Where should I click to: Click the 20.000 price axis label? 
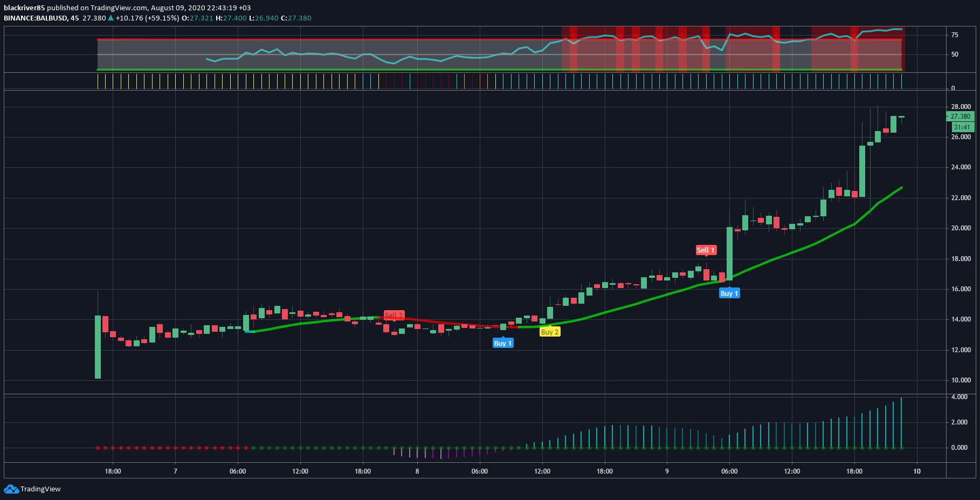click(961, 228)
